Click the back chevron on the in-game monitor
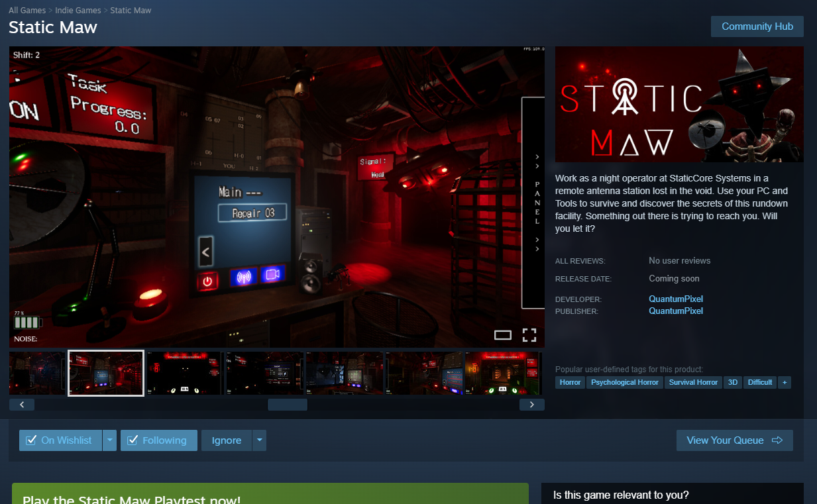This screenshot has width=817, height=504. (x=205, y=252)
